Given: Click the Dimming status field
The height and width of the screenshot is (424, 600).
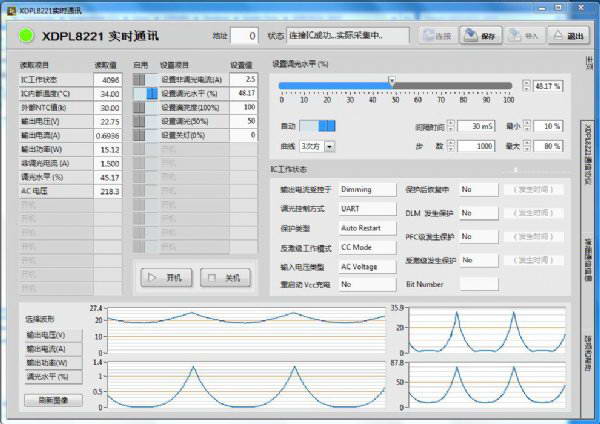Looking at the screenshot, I should 367,189.
